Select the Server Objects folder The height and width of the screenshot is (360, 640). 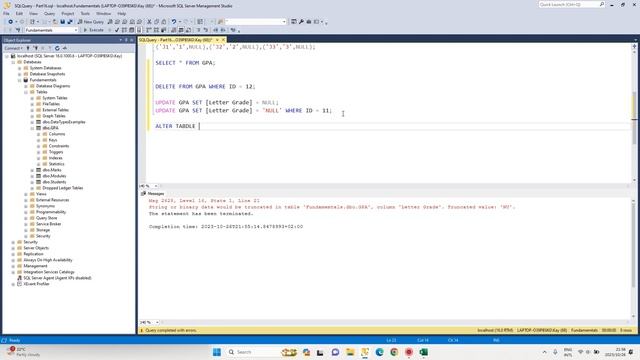pyautogui.click(x=36, y=248)
